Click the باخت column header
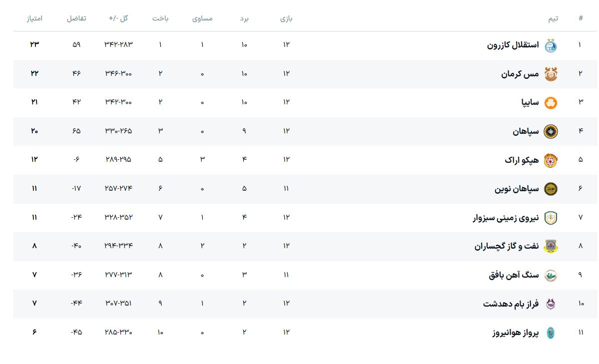599x364 pixels. tap(160, 18)
